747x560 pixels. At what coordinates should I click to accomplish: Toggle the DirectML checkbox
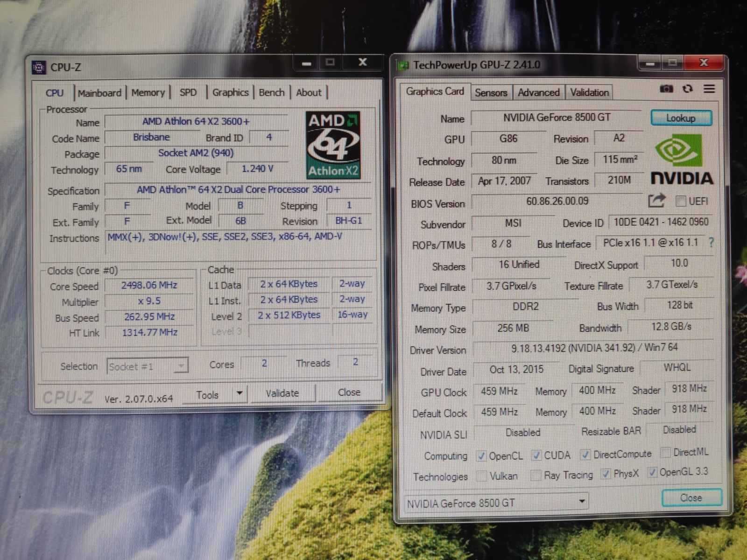coord(666,452)
